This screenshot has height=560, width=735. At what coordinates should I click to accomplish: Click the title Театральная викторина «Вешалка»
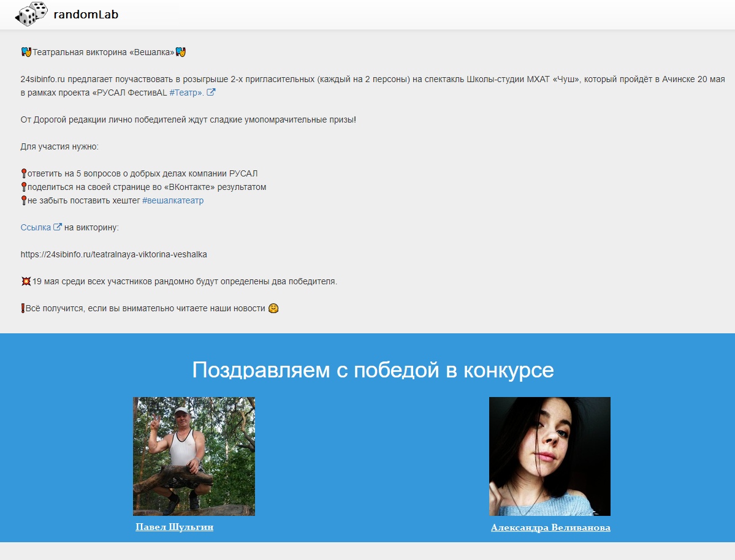(103, 52)
